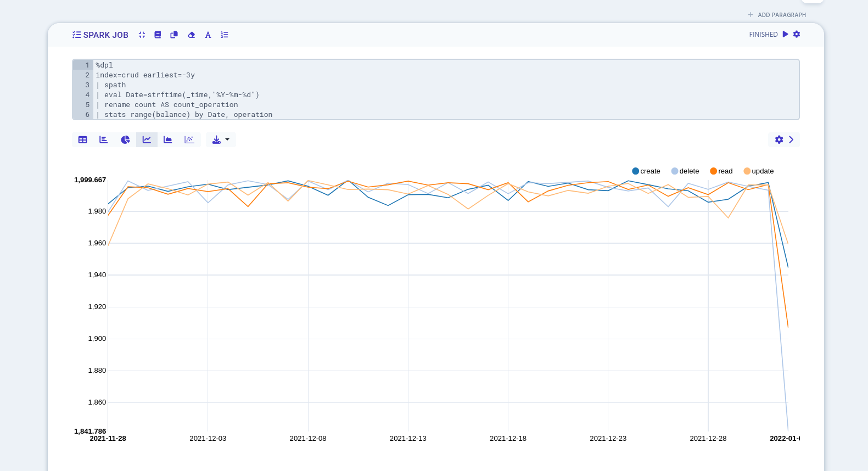
Task: Switch to scatter chart view
Action: pos(189,139)
